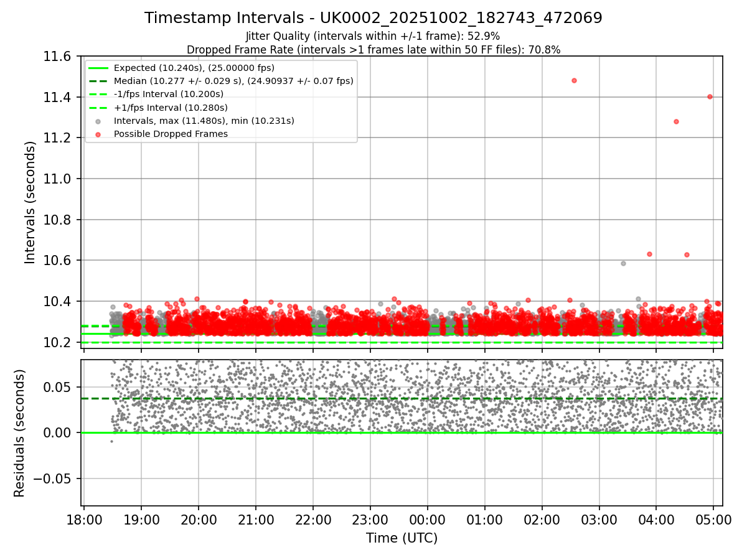Click the grey outlier point near 10.59 after 03:00

coord(623,263)
